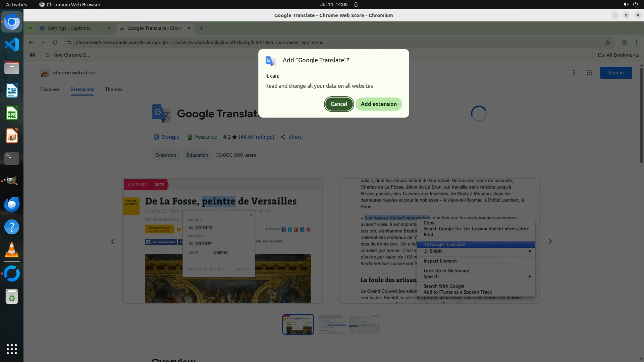This screenshot has width=644, height=362.
Task: Select the second screenshot thumbnail
Action: (x=332, y=324)
